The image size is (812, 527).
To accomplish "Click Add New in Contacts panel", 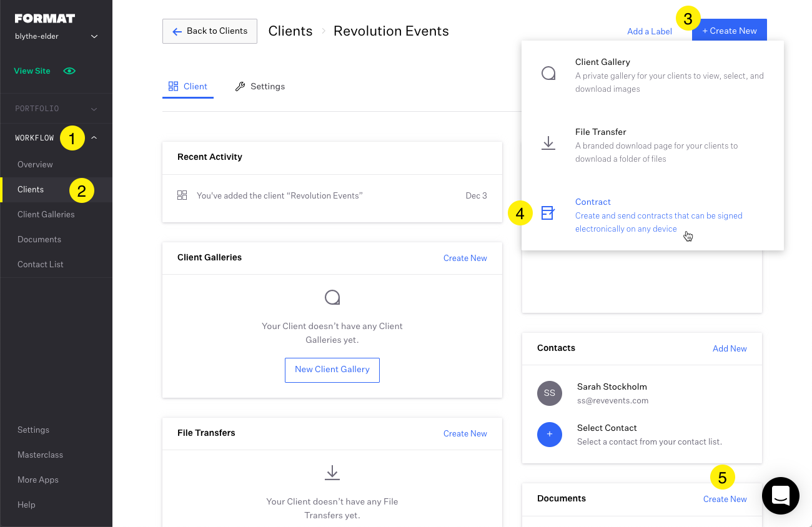I will pos(730,348).
